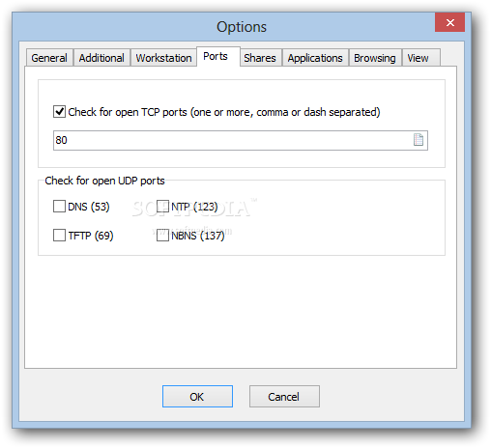The height and width of the screenshot is (448, 491).
Task: Switch to the General tab
Action: point(49,58)
